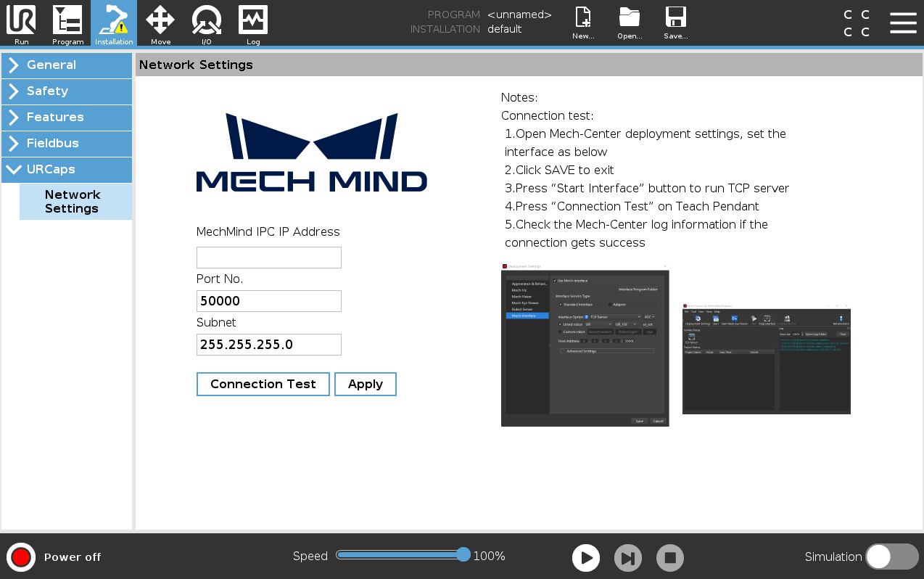Screen dimensions: 924x579
Task: Click the Speed slider handle
Action: click(463, 555)
